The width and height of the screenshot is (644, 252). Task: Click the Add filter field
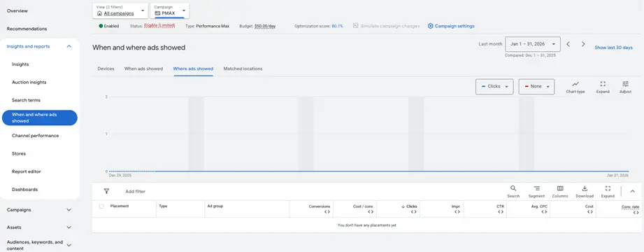pos(135,191)
